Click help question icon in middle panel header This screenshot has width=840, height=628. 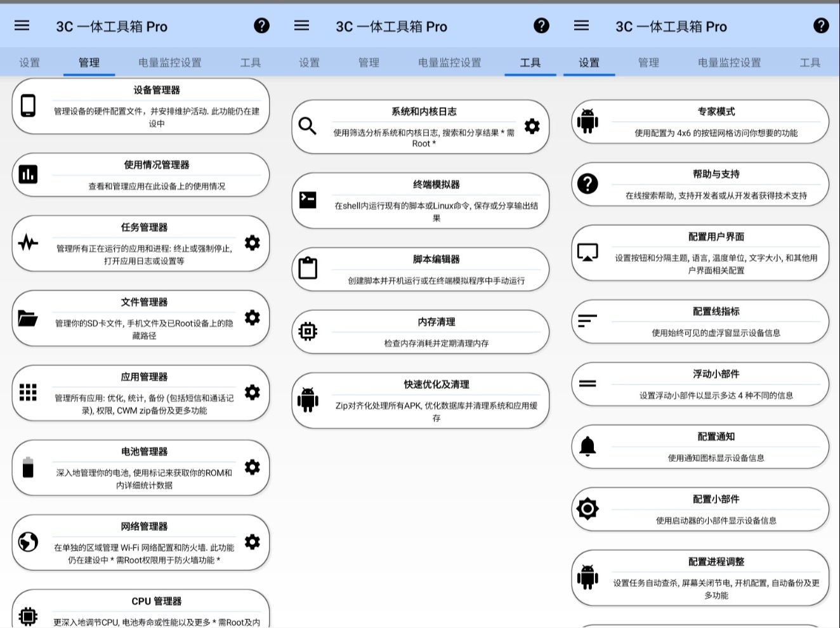541,25
